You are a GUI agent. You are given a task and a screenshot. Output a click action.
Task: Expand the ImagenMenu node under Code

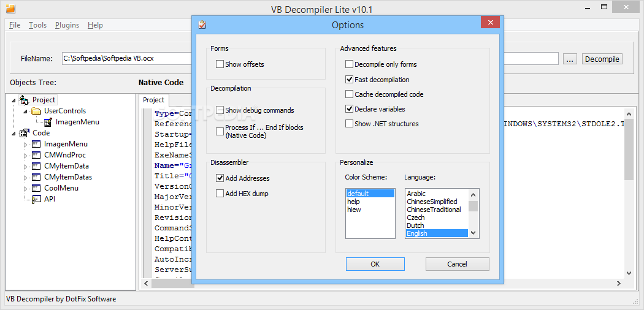[25, 145]
